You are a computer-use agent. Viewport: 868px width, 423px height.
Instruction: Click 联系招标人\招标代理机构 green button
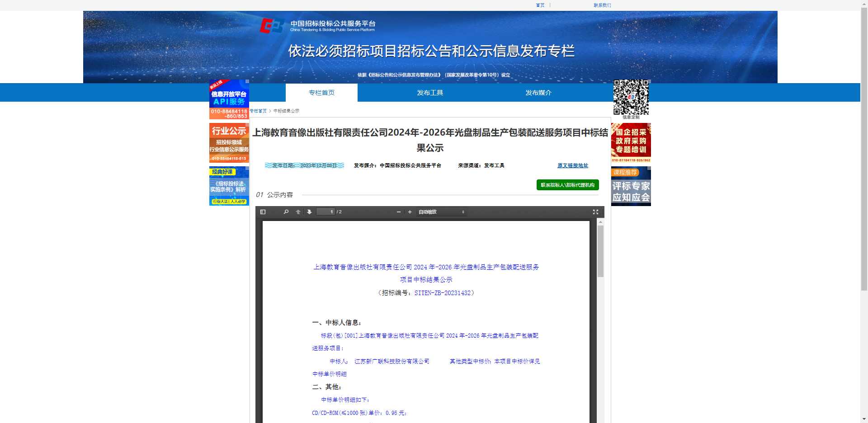568,185
